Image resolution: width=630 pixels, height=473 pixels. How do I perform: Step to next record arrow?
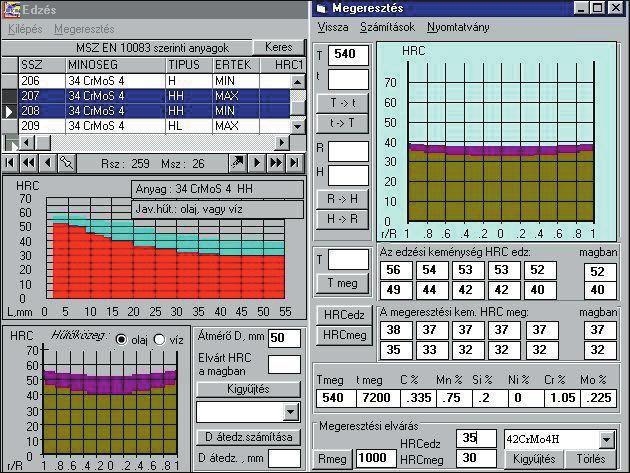tap(256, 163)
